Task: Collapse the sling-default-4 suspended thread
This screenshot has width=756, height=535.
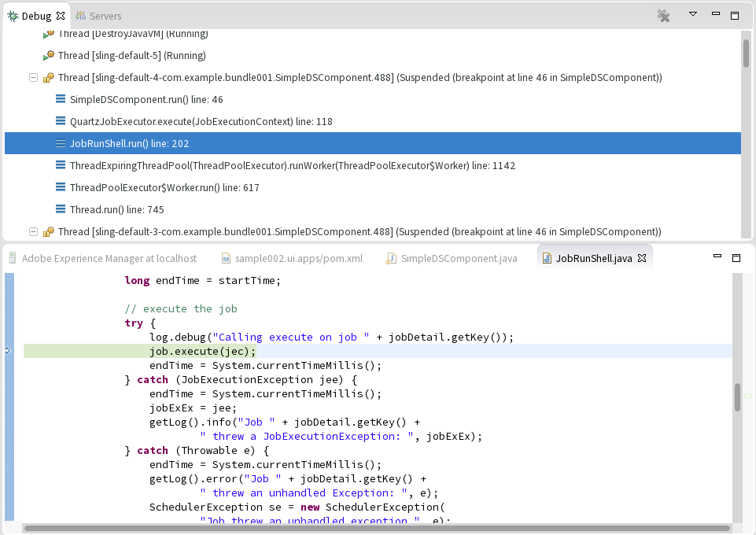Action: [x=33, y=78]
